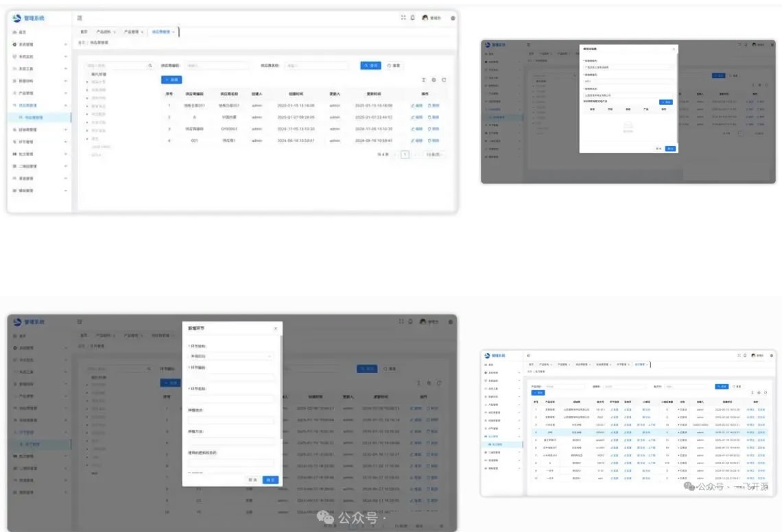The height and width of the screenshot is (532, 782).
Task: Expand the first node in supplier category tree
Action: coord(87,82)
